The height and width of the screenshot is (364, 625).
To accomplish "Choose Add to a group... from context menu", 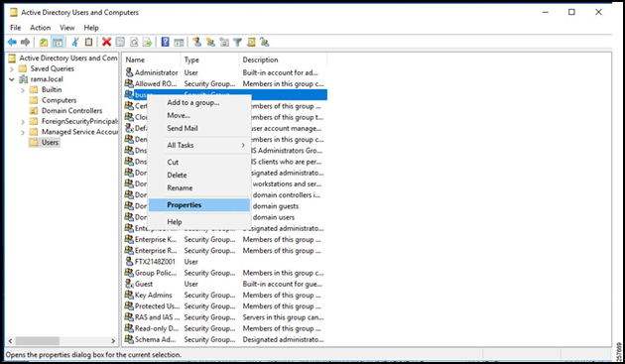I will [x=199, y=102].
